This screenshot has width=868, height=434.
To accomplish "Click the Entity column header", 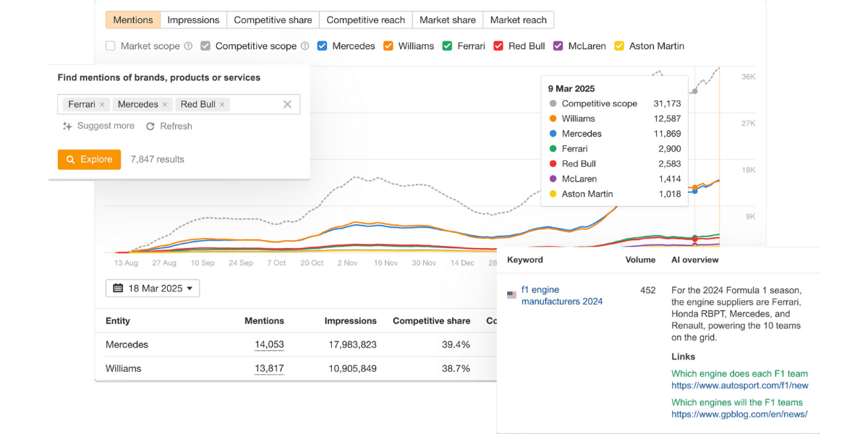I will pyautogui.click(x=118, y=320).
